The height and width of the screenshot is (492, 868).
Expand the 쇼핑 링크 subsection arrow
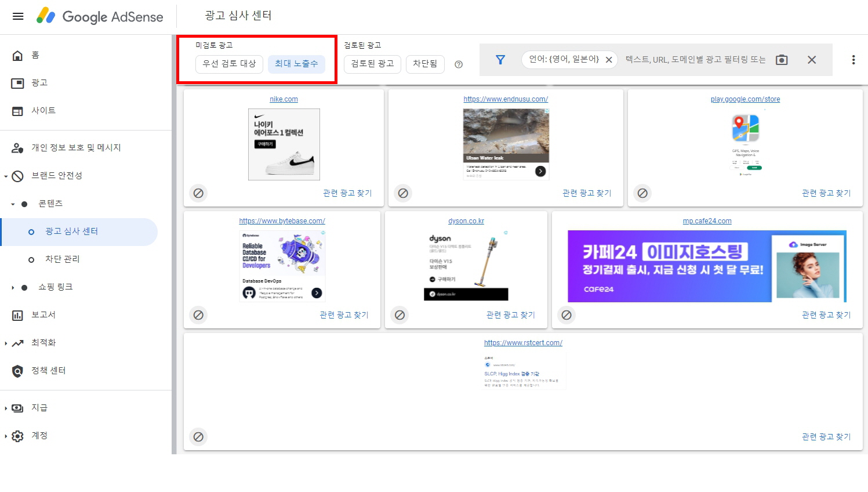[x=13, y=288]
